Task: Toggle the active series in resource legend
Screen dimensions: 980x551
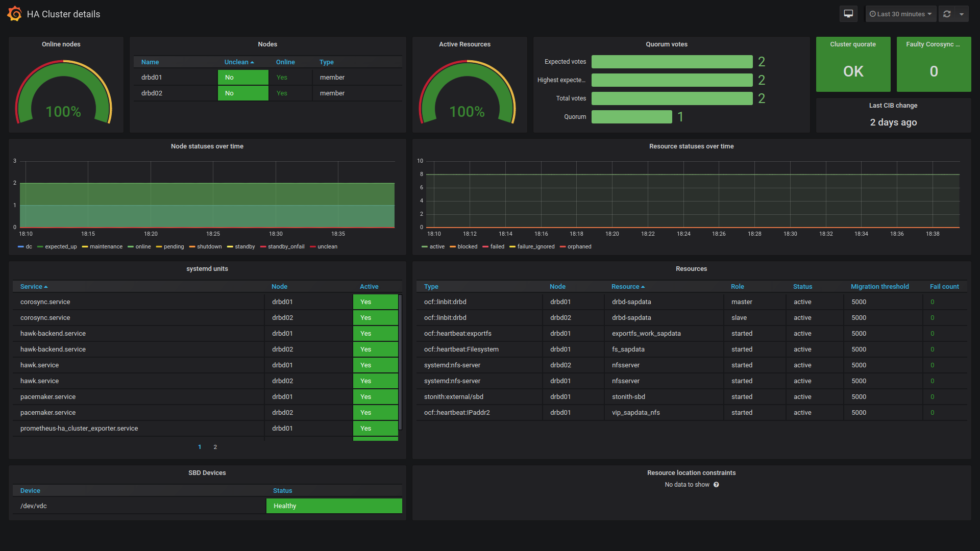Action: coord(436,246)
